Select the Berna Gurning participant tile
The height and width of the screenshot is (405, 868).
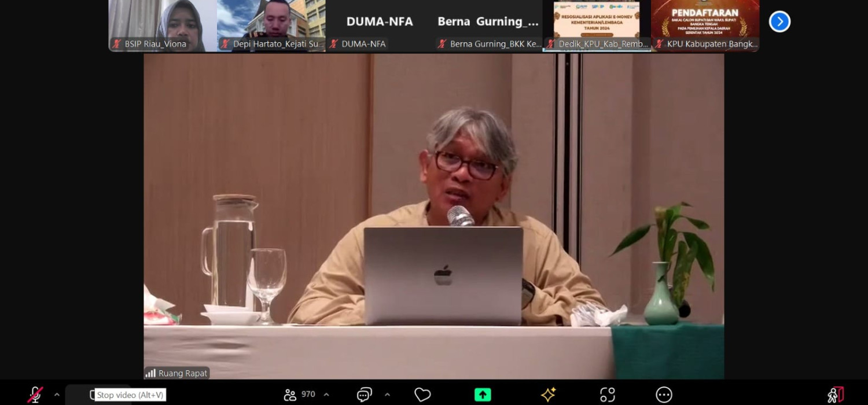tap(488, 25)
